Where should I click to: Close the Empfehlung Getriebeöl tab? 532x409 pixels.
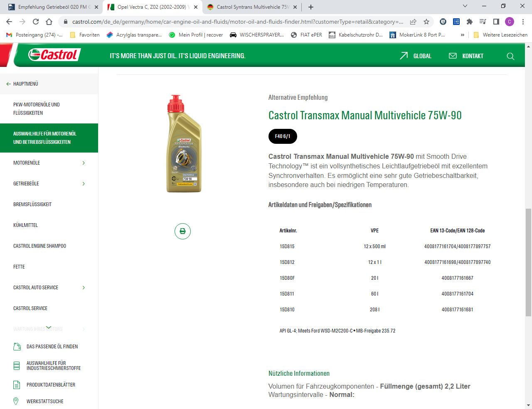[x=96, y=7]
